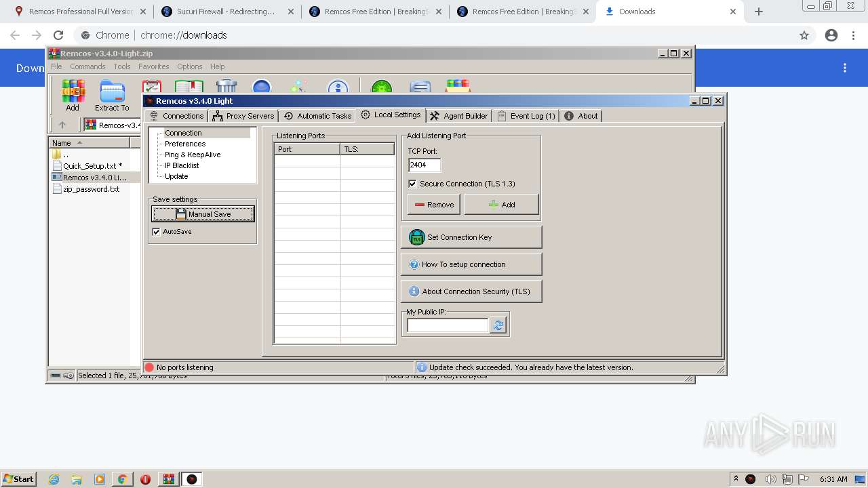Click the Remove port button
Viewport: 868px width, 488px height.
[434, 205]
